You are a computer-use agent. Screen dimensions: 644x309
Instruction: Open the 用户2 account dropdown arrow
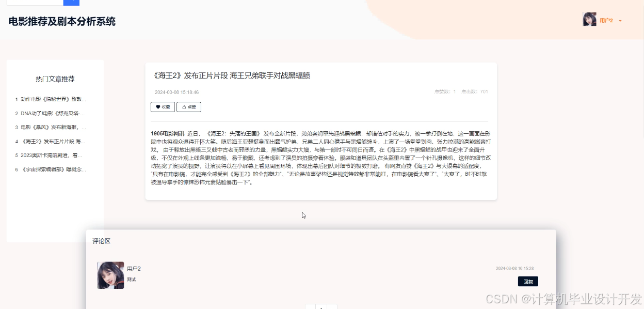pyautogui.click(x=620, y=21)
